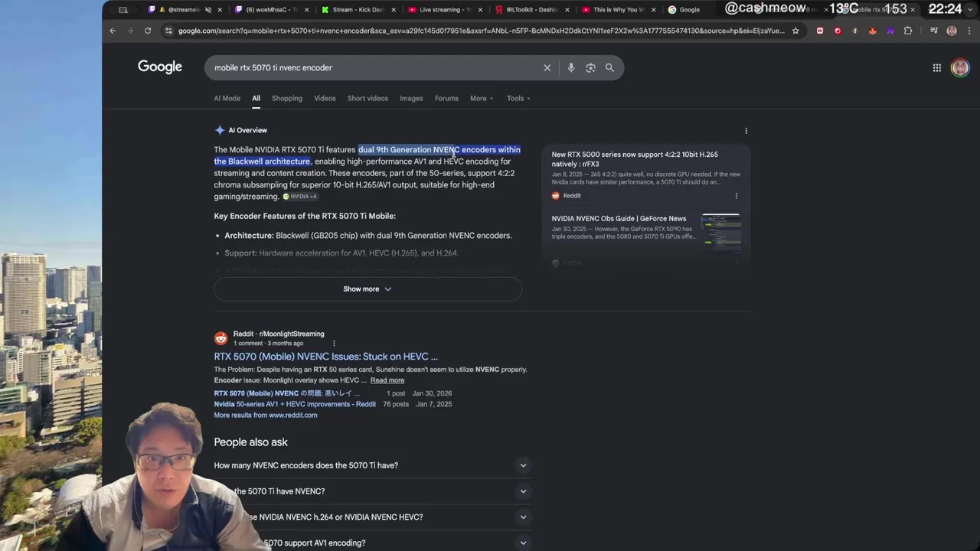Viewport: 980px width, 551px height.
Task: Select the Videos results tab
Action: coord(325,98)
